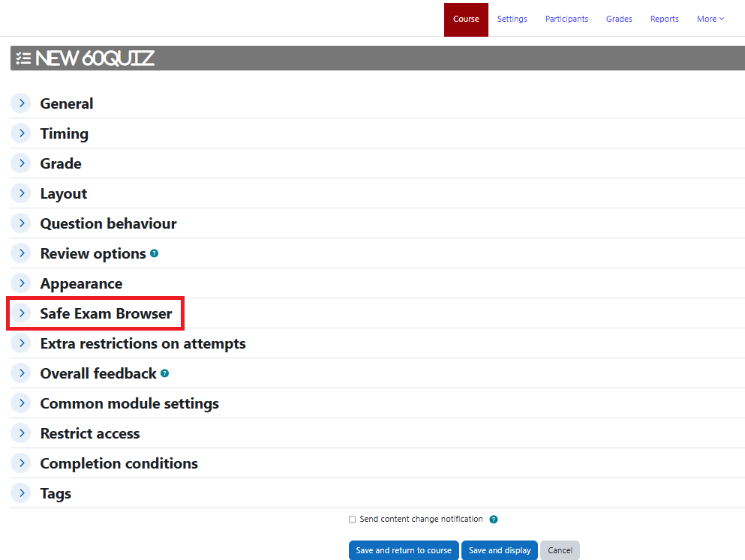Click Save and display button
This screenshot has height=560, width=745.
click(x=500, y=550)
